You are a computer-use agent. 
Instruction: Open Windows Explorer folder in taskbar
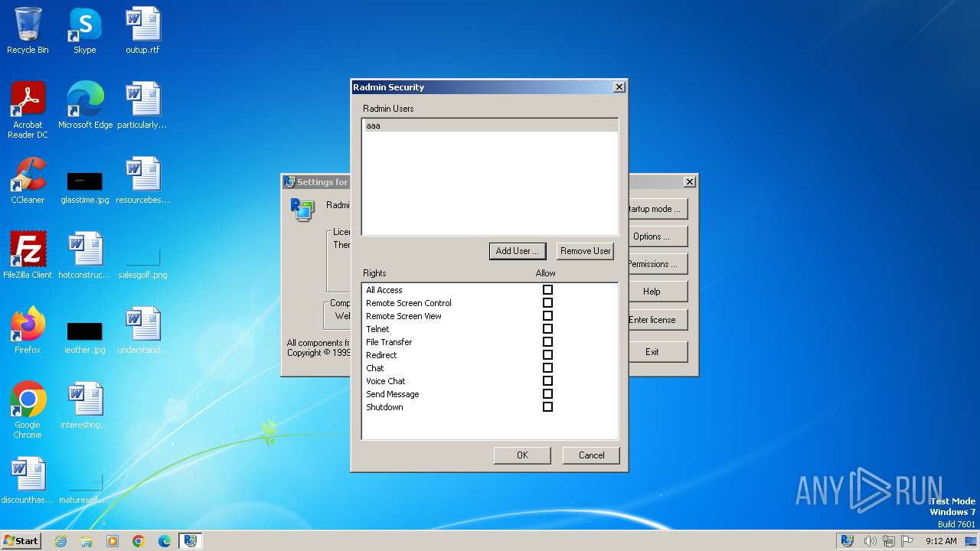point(87,541)
